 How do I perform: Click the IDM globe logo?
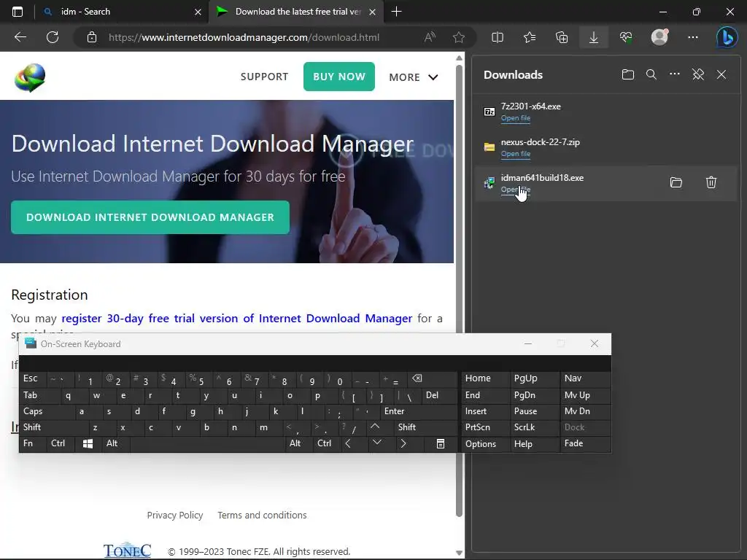pos(29,77)
